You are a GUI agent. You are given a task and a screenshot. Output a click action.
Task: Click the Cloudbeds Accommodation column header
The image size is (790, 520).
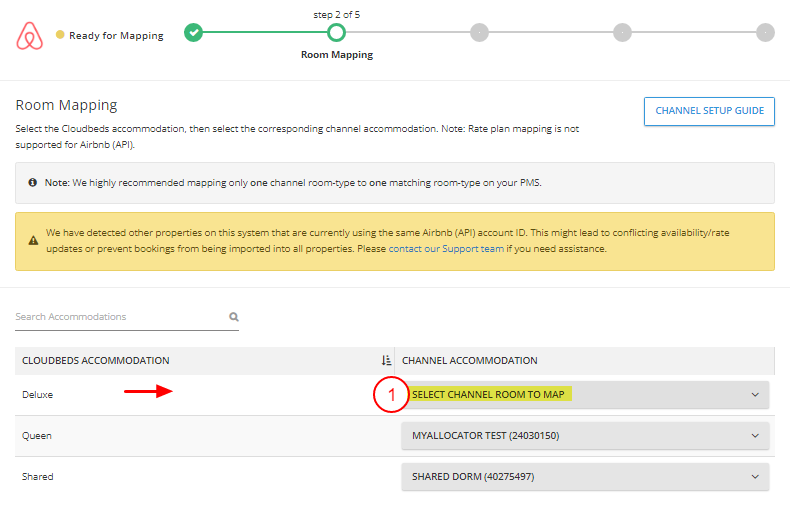click(96, 361)
